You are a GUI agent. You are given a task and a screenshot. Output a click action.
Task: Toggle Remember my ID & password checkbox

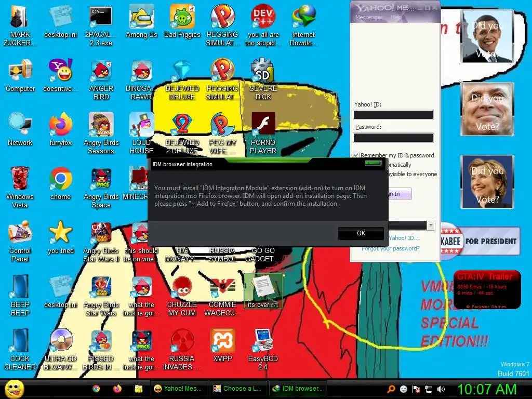pyautogui.click(x=356, y=155)
